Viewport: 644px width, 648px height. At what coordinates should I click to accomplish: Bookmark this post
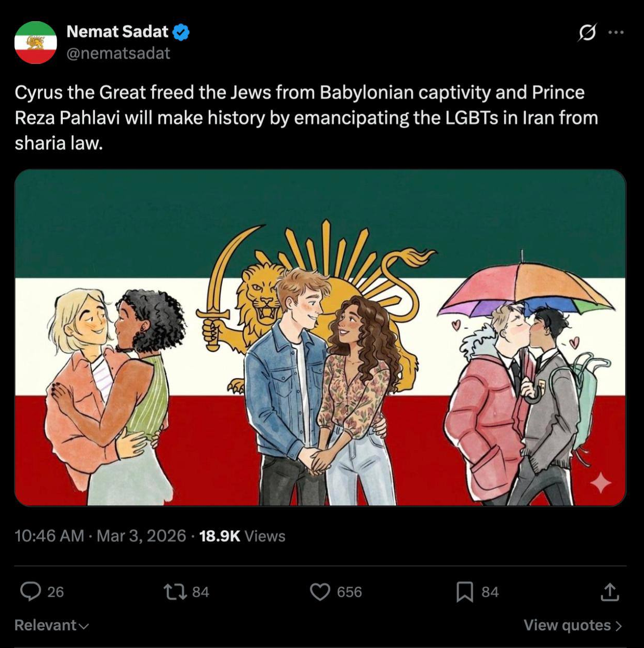(464, 591)
